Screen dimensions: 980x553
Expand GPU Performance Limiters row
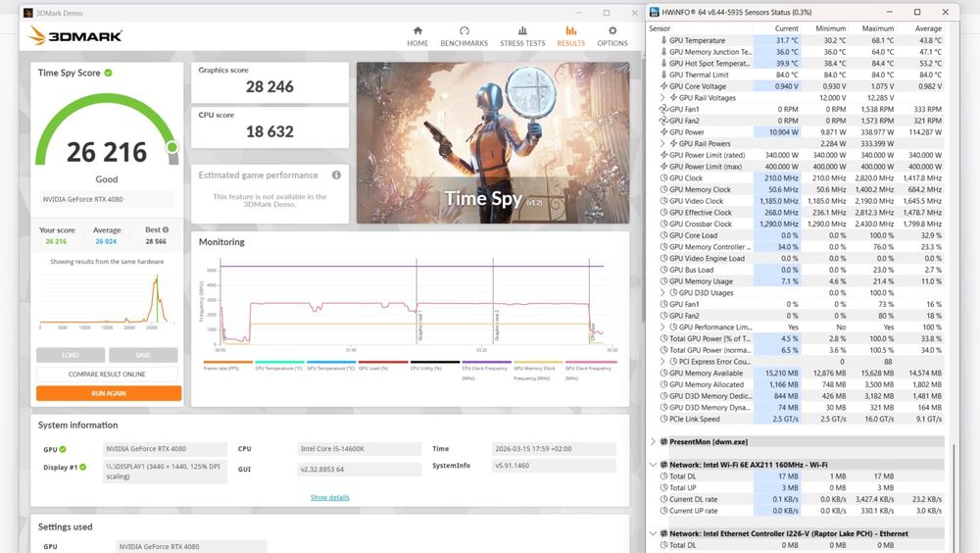pyautogui.click(x=662, y=327)
